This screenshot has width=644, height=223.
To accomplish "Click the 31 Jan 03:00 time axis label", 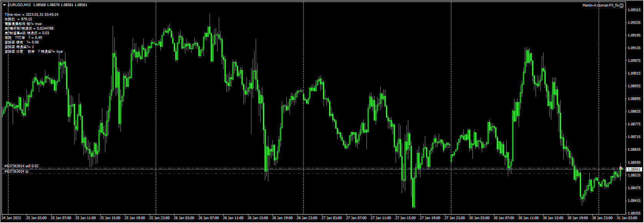I will coord(627,218).
